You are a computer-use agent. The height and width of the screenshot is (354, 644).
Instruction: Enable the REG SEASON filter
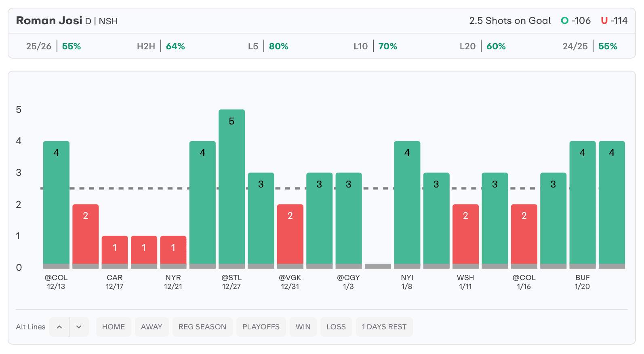point(202,327)
